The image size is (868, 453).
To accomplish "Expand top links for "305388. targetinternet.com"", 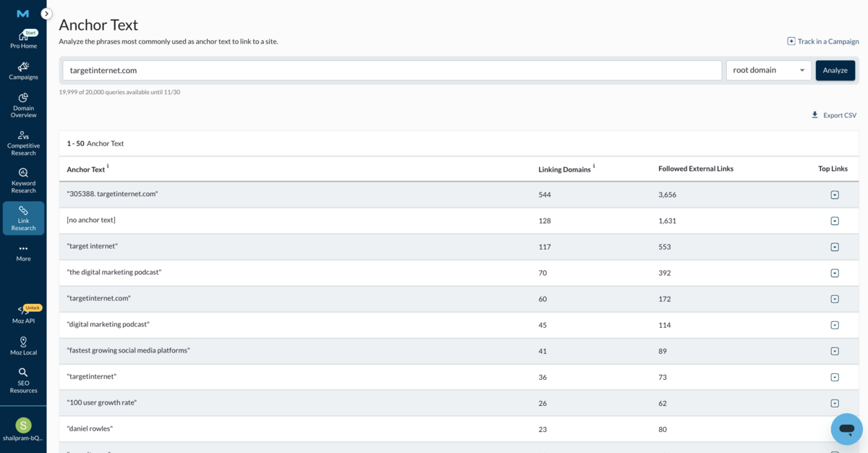I will (835, 195).
